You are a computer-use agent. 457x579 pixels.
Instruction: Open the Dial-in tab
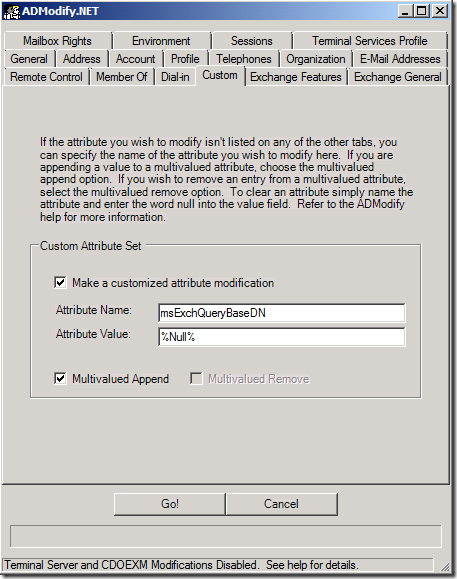[x=175, y=77]
